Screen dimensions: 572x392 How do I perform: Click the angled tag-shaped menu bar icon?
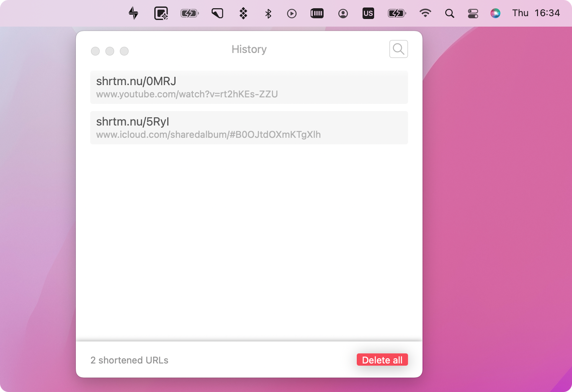(217, 13)
